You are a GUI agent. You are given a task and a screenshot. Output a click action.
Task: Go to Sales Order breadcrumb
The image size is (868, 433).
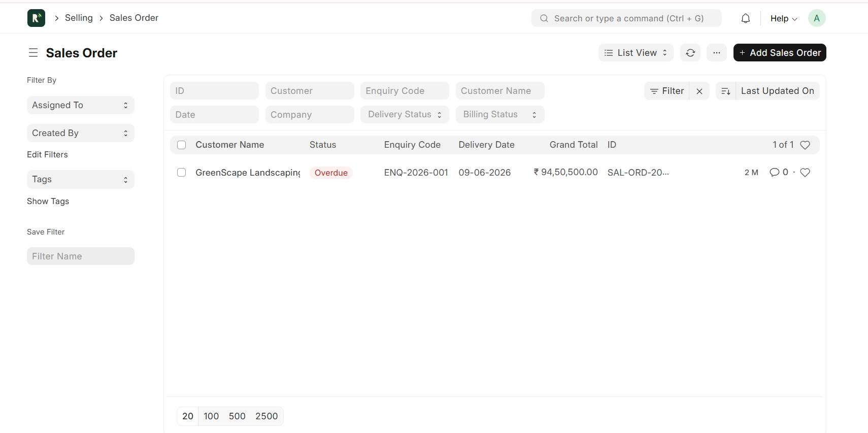click(134, 18)
